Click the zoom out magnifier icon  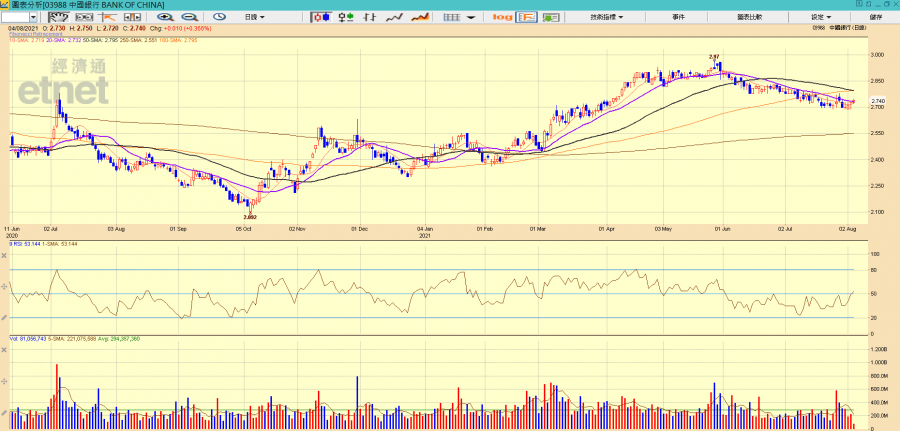coord(186,17)
